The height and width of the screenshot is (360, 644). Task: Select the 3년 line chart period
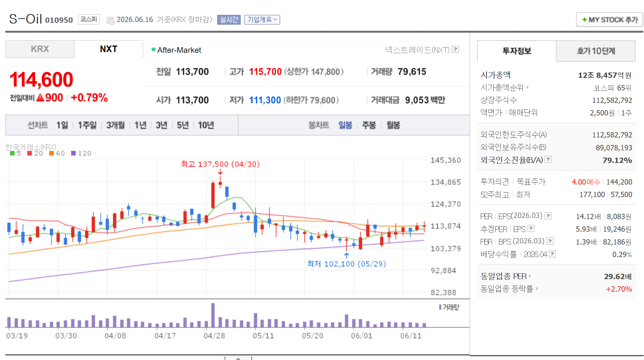[161, 125]
